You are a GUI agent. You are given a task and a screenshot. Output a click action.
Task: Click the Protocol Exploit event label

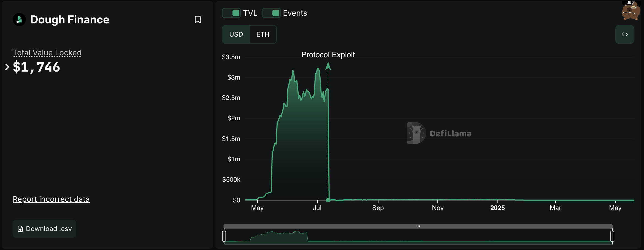click(328, 55)
